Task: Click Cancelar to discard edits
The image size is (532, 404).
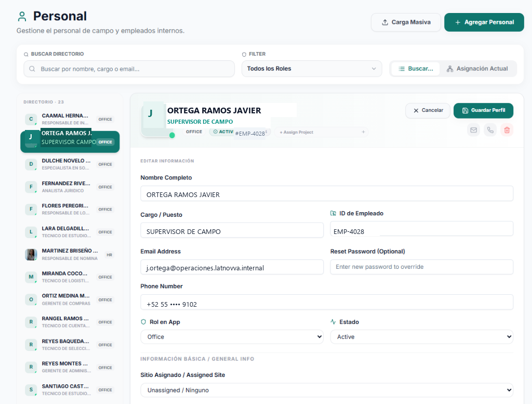Action: pos(428,111)
